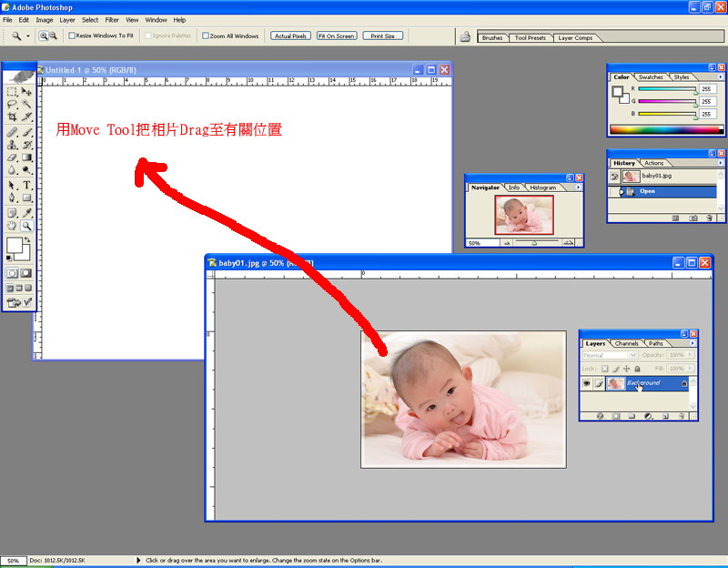Check the Zoom All Windows option

click(x=205, y=36)
